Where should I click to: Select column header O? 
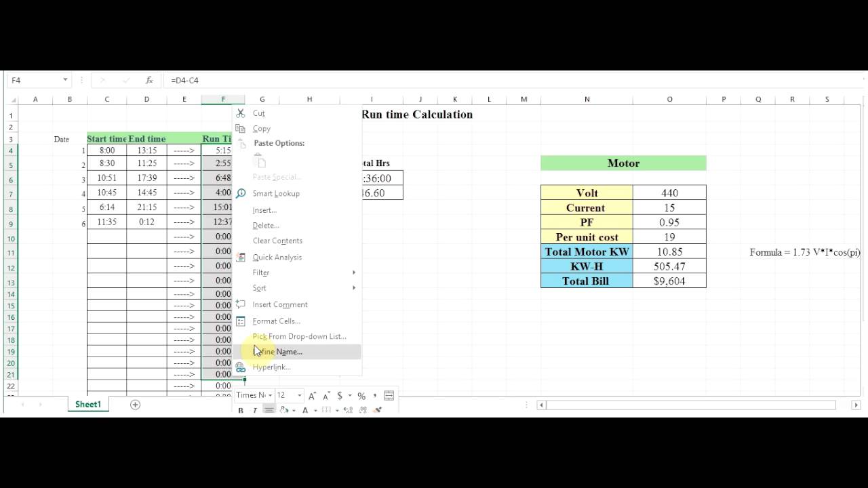(669, 100)
